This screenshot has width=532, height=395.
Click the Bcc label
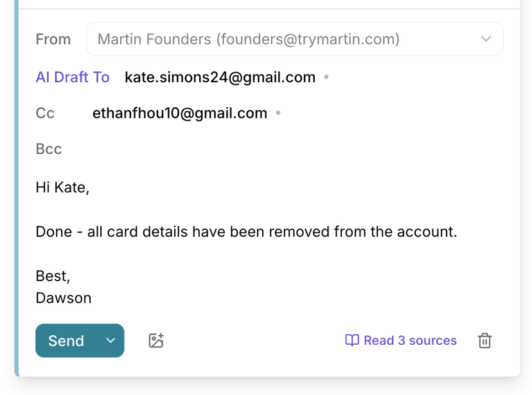click(49, 149)
